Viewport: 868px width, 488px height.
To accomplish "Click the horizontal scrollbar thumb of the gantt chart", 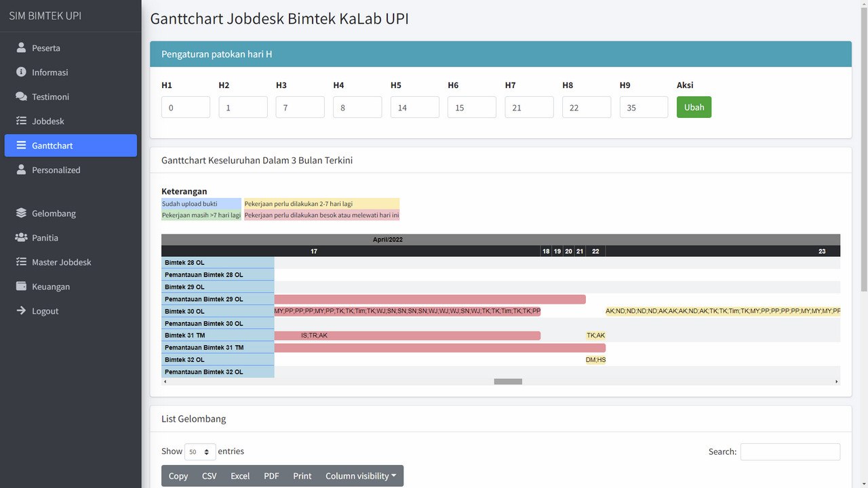I will (x=508, y=382).
